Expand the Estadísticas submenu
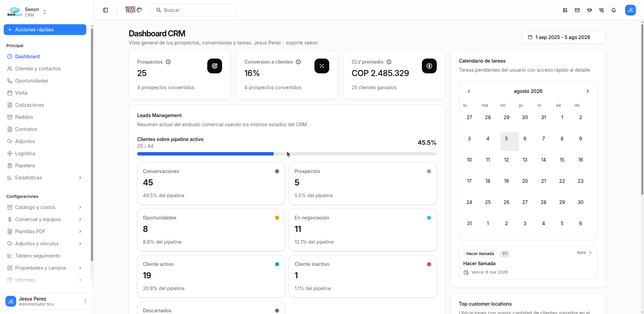The width and height of the screenshot is (644, 314). click(x=80, y=178)
